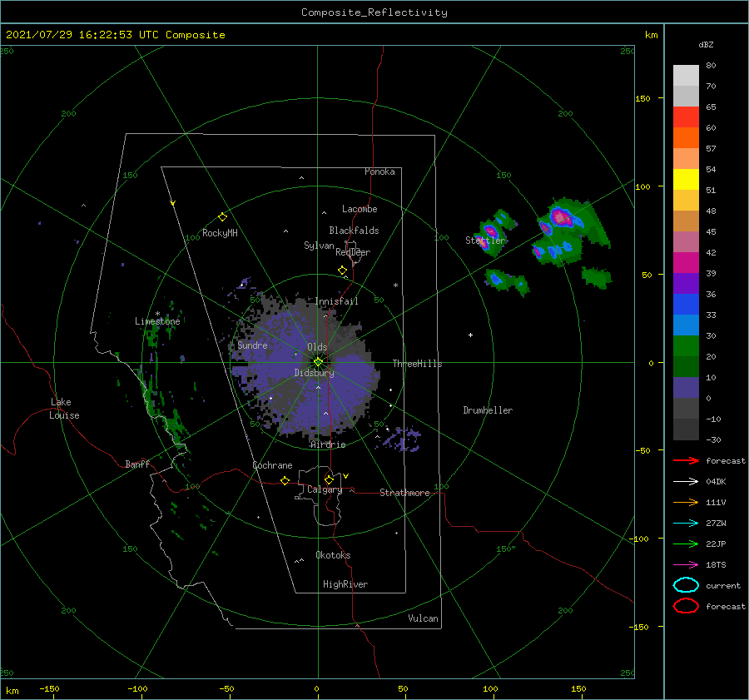Click the white plus marker east of ThreeHills
The height and width of the screenshot is (700, 749).
click(470, 335)
